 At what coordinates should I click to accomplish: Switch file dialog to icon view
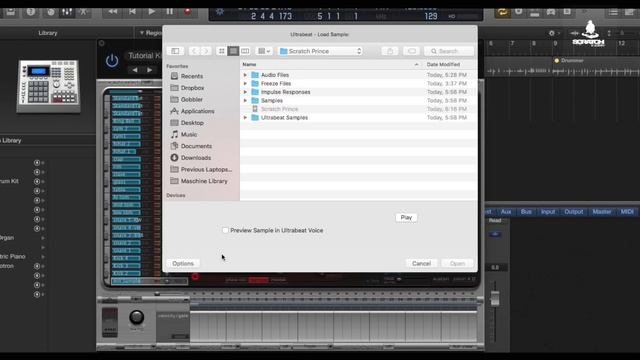222,51
